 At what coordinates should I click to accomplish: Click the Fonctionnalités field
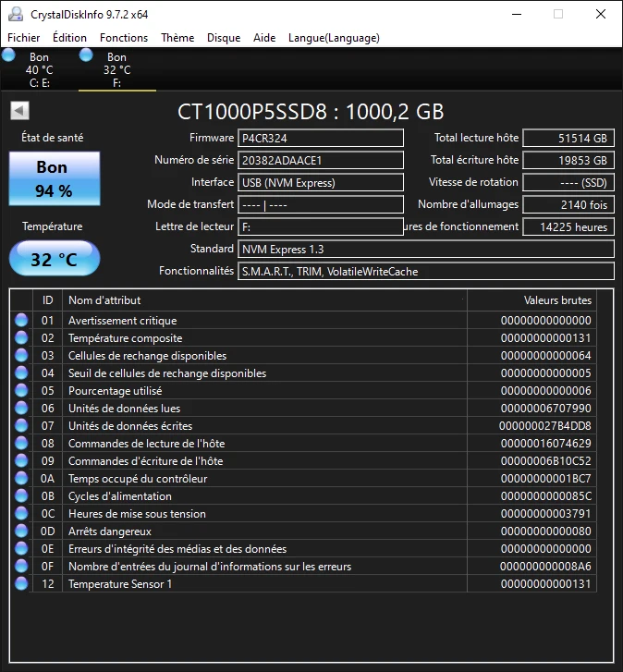pyautogui.click(x=426, y=271)
